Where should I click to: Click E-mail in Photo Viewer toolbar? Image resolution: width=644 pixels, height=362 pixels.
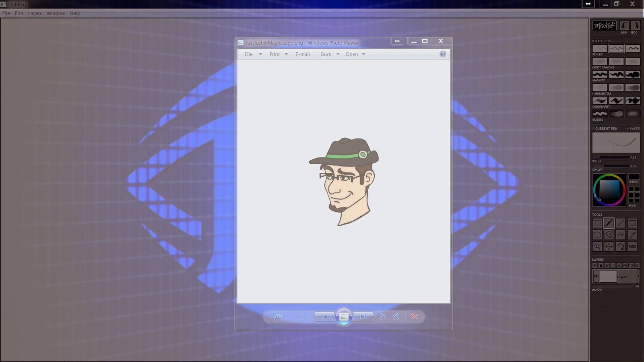point(303,54)
